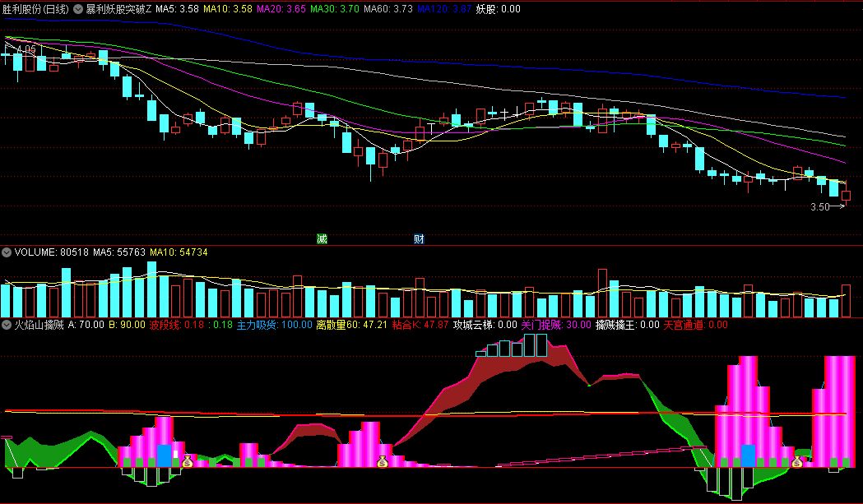Click the tallest red volume bar
The height and width of the screenshot is (504, 863).
point(603,294)
